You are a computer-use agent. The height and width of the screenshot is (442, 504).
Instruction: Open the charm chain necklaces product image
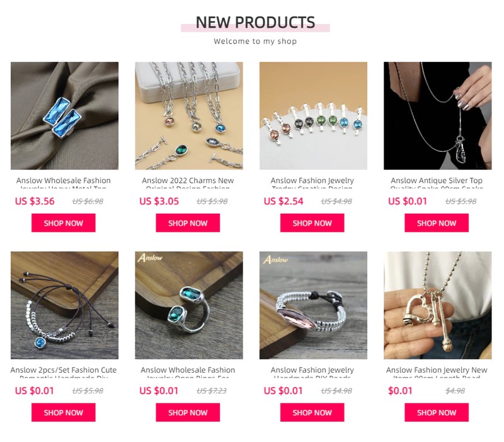point(188,116)
